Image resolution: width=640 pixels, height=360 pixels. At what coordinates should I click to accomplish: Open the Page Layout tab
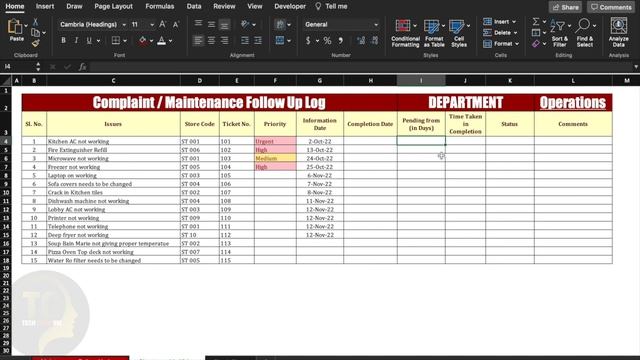point(113,6)
